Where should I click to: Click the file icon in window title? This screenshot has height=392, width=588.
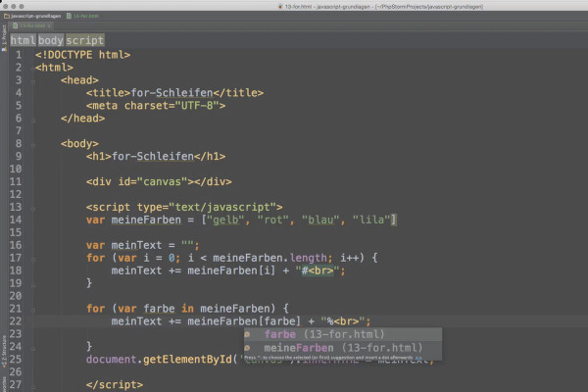(280, 7)
